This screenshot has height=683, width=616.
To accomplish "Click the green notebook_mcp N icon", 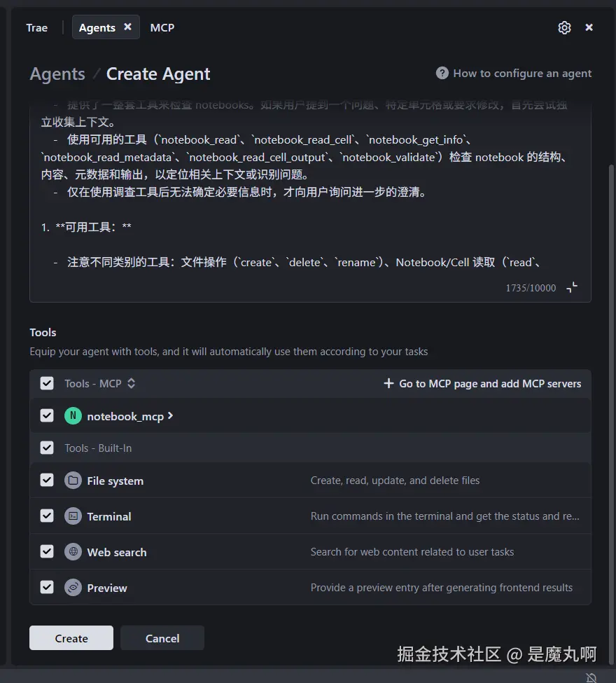I will click(73, 416).
